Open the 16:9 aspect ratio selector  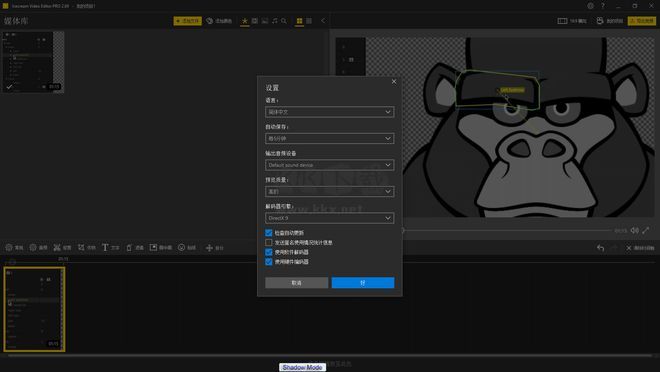(x=572, y=21)
